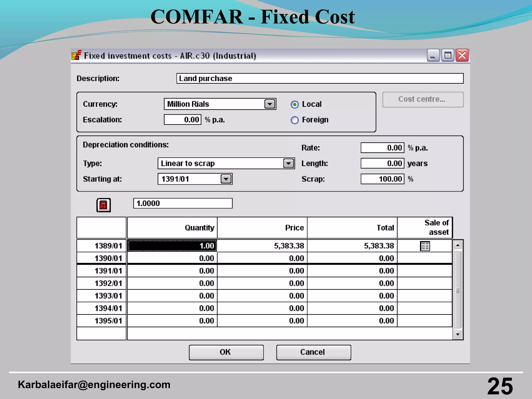
Task: Click the scrollbar down arrow
Action: [x=458, y=334]
